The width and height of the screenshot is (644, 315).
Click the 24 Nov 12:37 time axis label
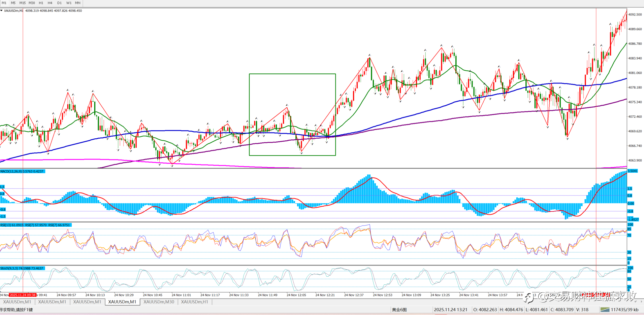coord(354,295)
